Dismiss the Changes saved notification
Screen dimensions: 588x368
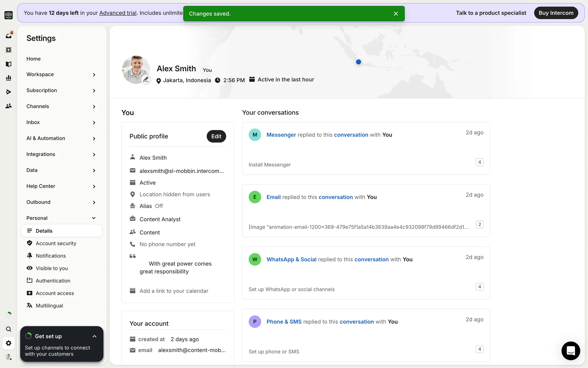click(396, 14)
